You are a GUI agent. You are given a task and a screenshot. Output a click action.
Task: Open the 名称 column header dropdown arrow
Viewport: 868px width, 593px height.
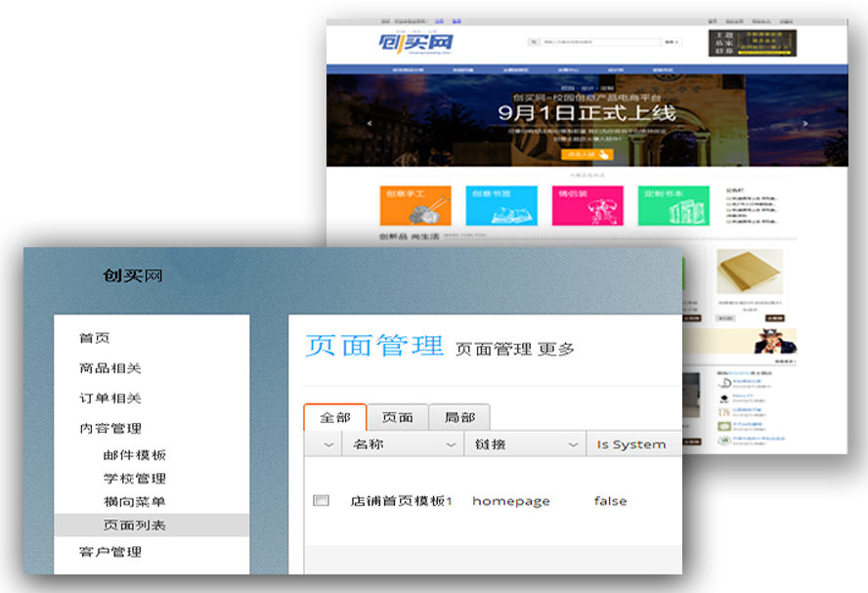(x=451, y=445)
